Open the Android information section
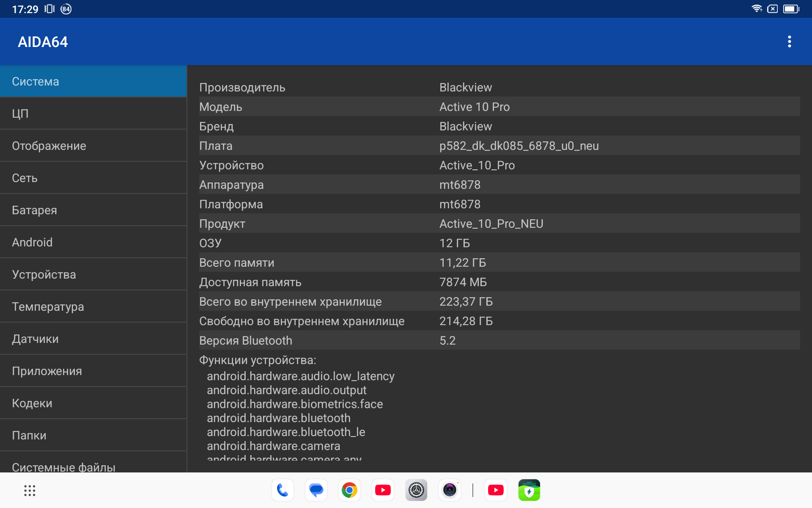 click(x=93, y=242)
